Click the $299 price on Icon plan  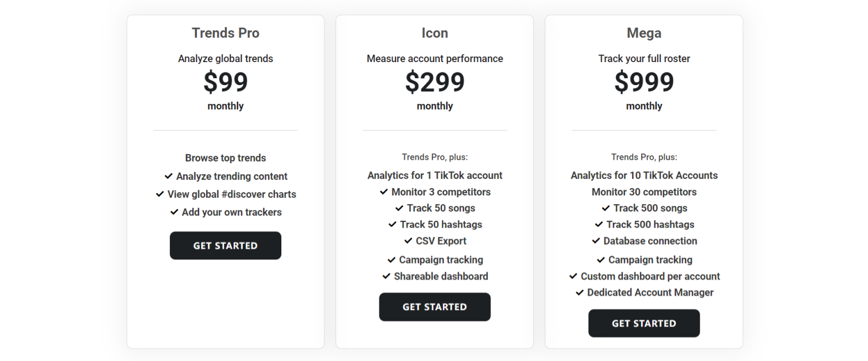435,82
